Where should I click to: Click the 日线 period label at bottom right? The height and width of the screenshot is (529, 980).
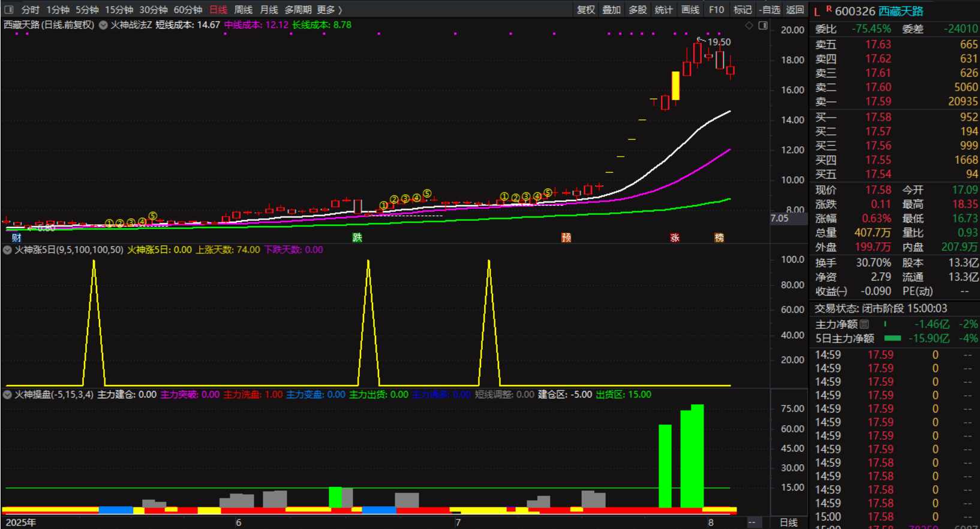click(789, 522)
